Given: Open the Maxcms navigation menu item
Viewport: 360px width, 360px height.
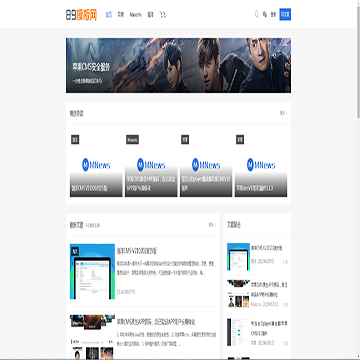Looking at the screenshot, I should tap(135, 15).
